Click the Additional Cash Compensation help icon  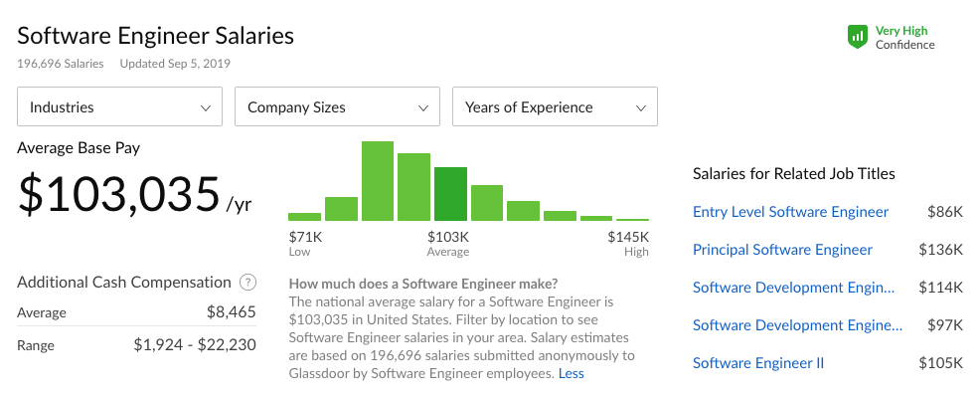pyautogui.click(x=248, y=283)
